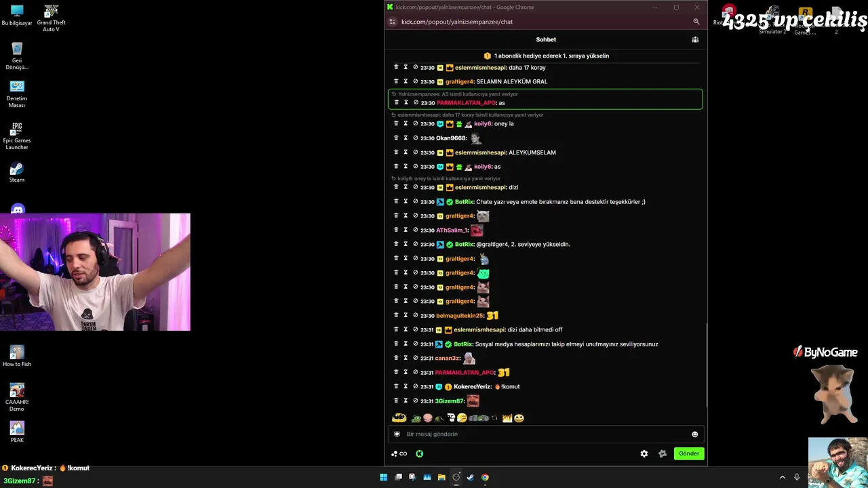Click the shield icon in the message box
Screen dimensions: 868x488
point(397,434)
